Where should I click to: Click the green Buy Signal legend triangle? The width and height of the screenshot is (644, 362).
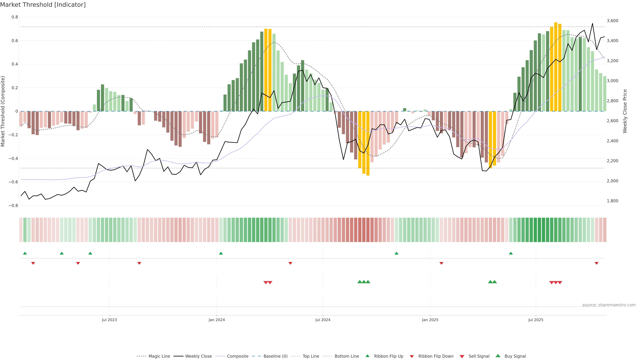498,356
